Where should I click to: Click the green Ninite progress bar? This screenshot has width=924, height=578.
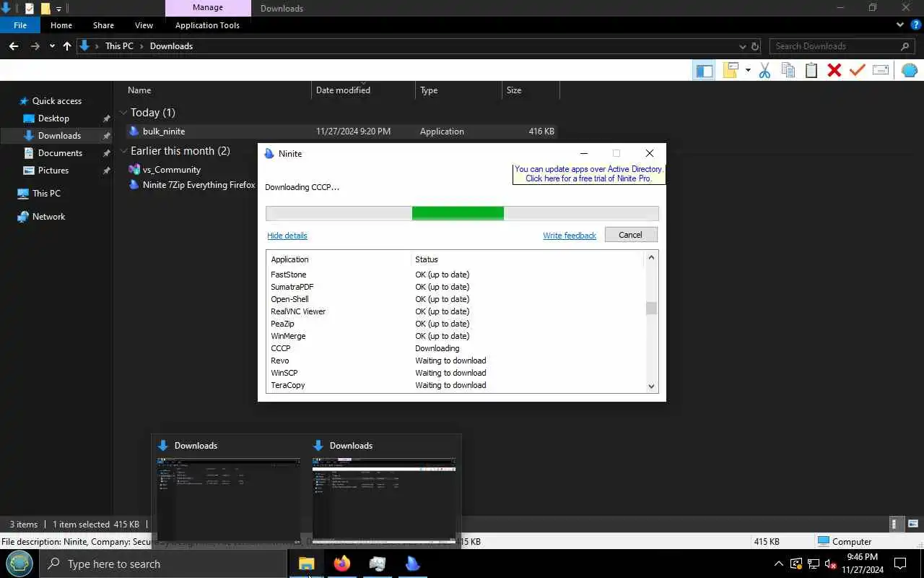(458, 213)
